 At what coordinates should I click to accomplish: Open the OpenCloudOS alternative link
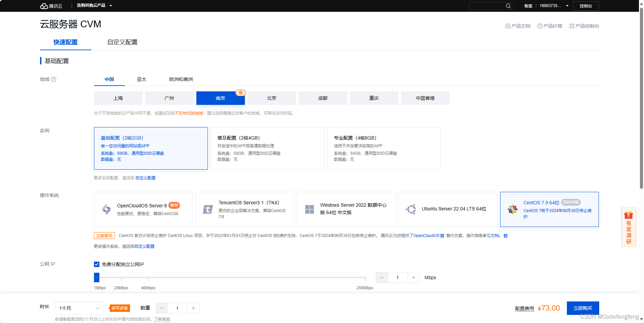click(426, 236)
